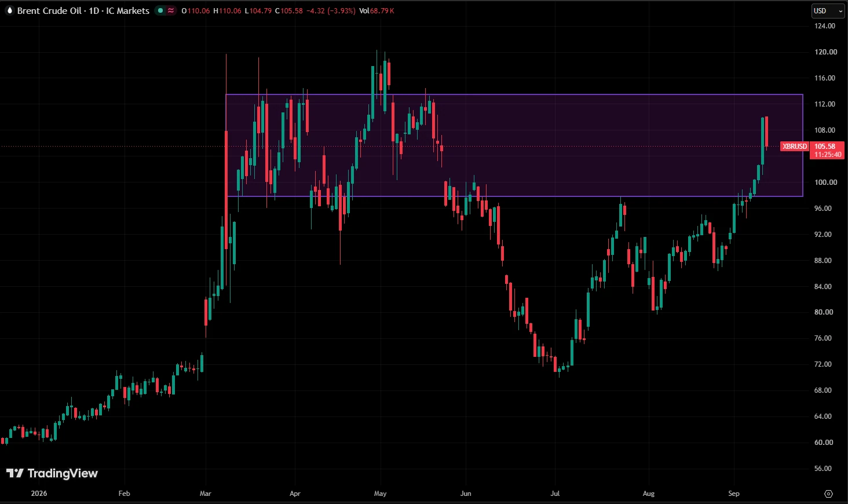Click the volume value Vol 68.79K

tap(377, 10)
